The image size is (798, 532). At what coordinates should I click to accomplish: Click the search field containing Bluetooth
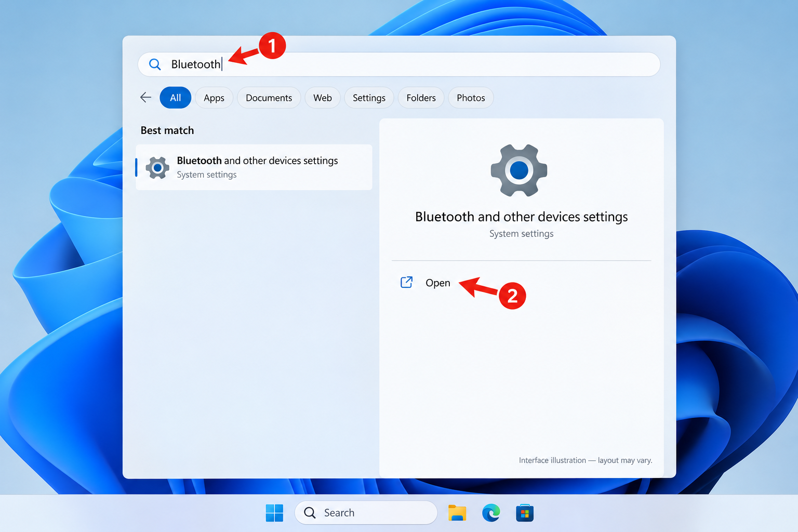(x=399, y=64)
